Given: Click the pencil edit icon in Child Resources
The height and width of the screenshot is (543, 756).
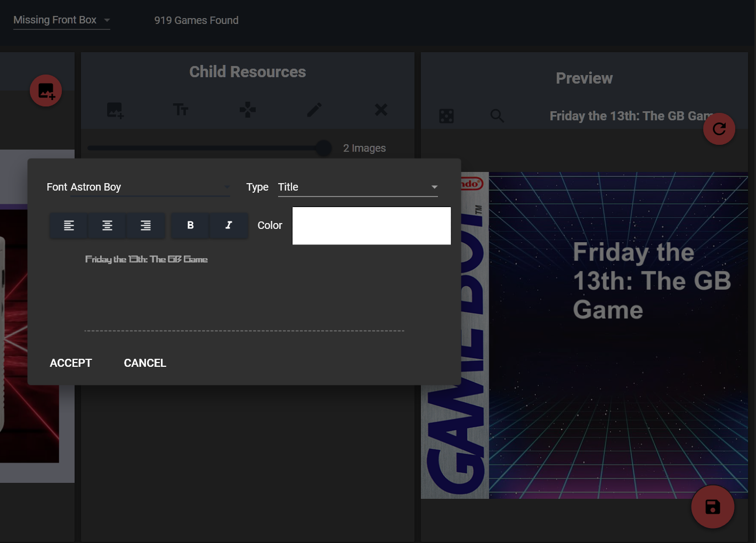Looking at the screenshot, I should (x=314, y=110).
